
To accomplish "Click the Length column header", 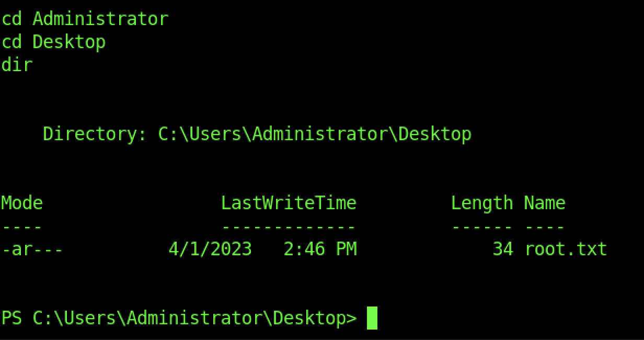I will click(x=482, y=203).
